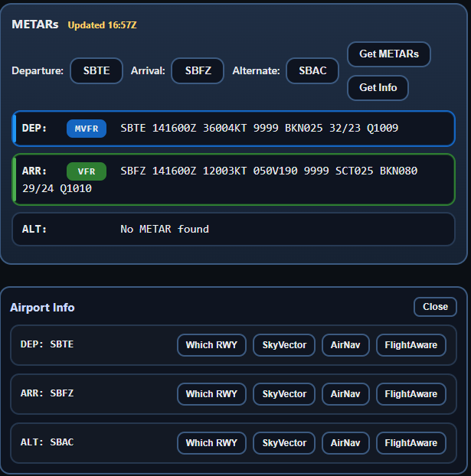The width and height of the screenshot is (471, 476).
Task: Close the Airport Info panel
Action: point(435,307)
